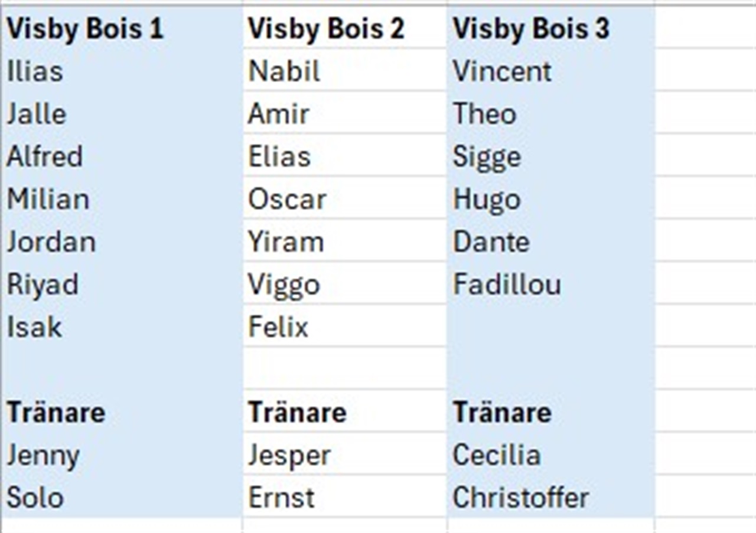Select the Visby Bois 3 header cell

pos(550,28)
